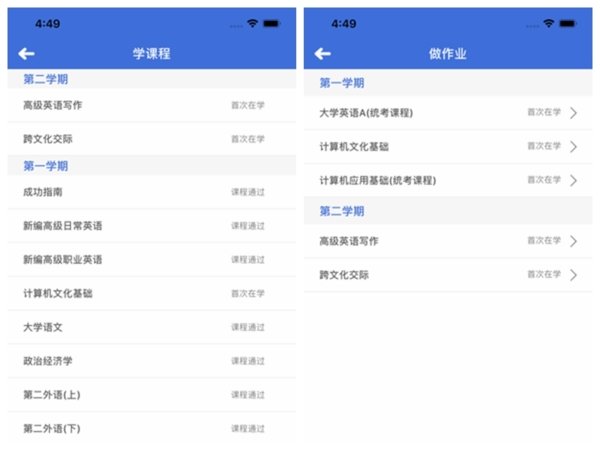This screenshot has width=600, height=450.
Task: Open 第二外语(上) course
Action: pos(52,395)
